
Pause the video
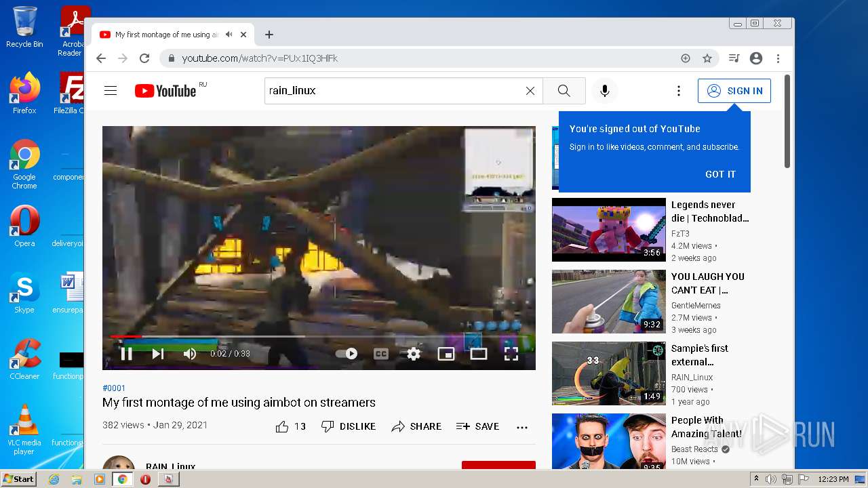coord(126,354)
